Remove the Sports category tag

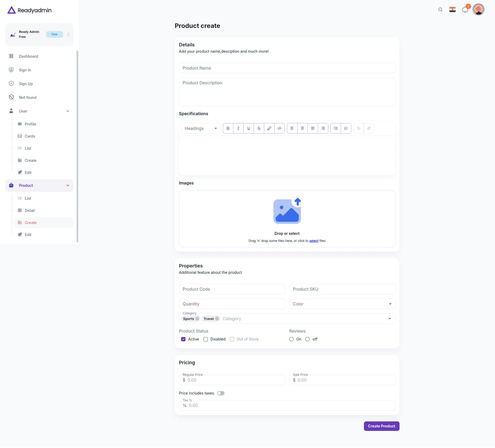click(x=198, y=319)
